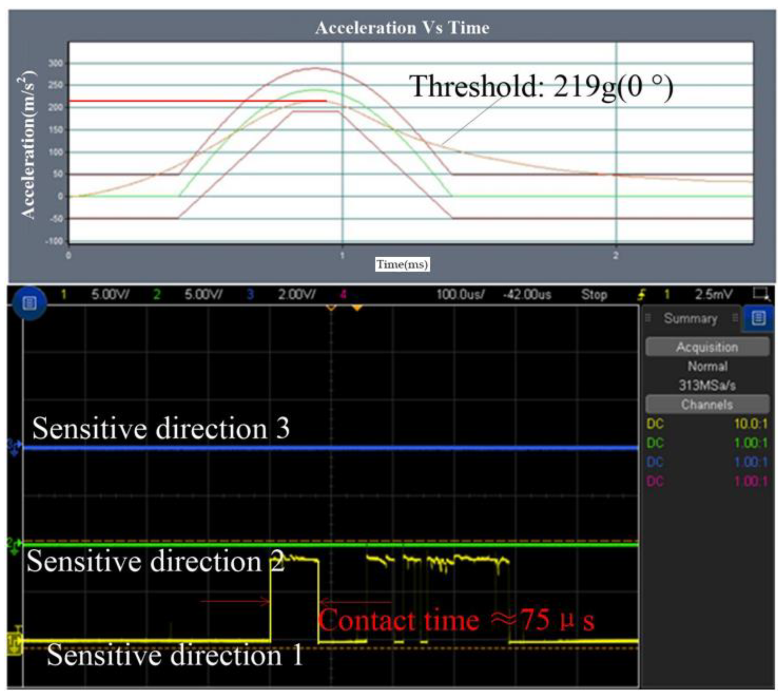Click the hollow orange time reference marker
Screen dimensions: 784x699
331,308
